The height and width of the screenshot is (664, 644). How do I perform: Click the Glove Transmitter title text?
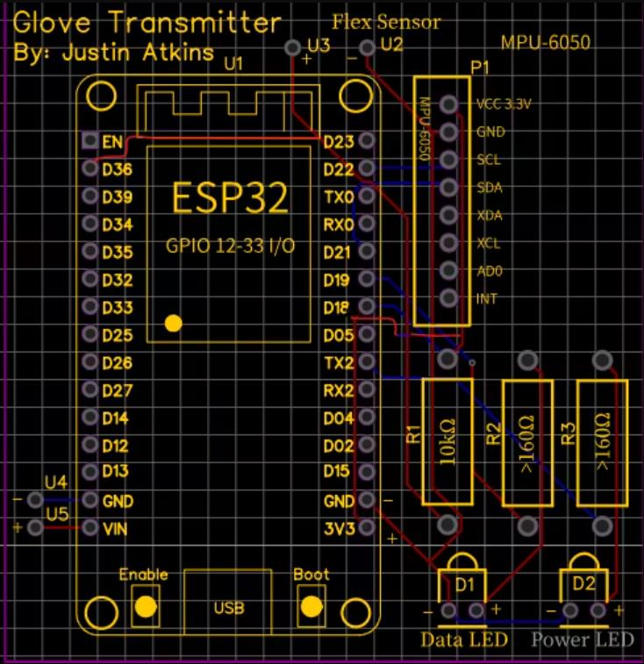point(147,22)
